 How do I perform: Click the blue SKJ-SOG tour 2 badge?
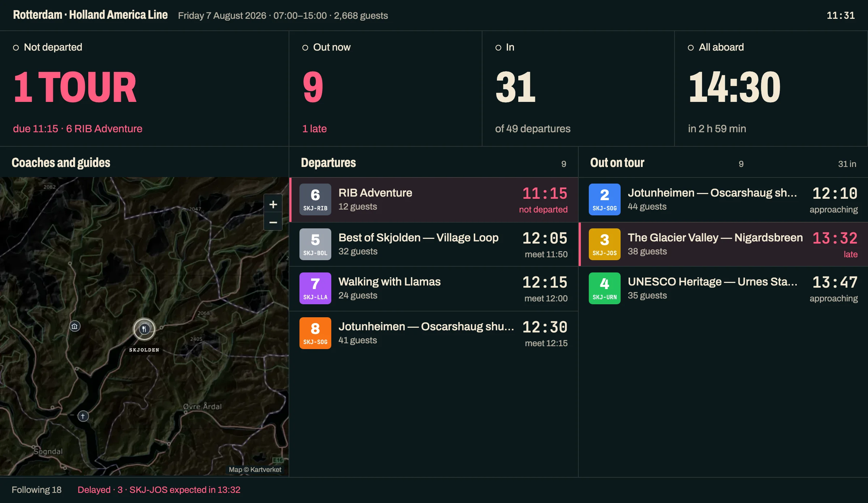[x=605, y=199]
